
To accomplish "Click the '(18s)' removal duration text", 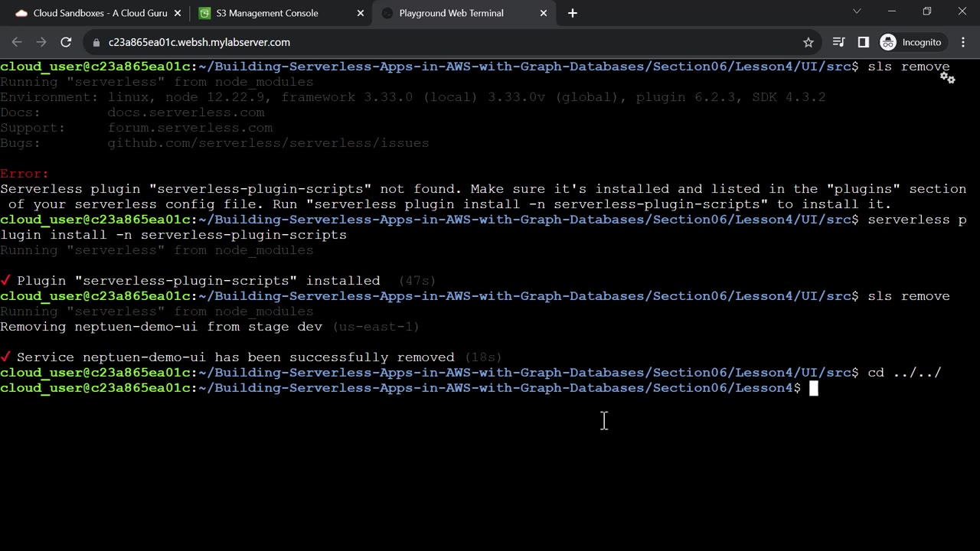I will click(x=483, y=357).
